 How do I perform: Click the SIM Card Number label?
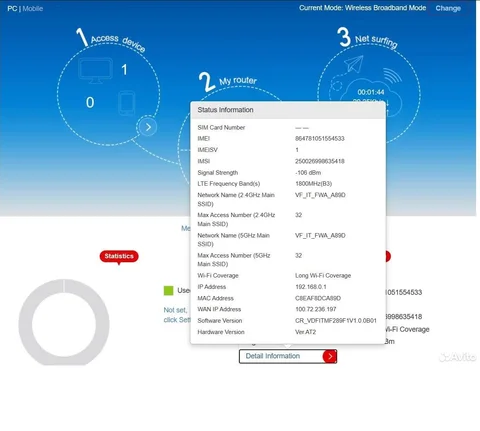[221, 128]
